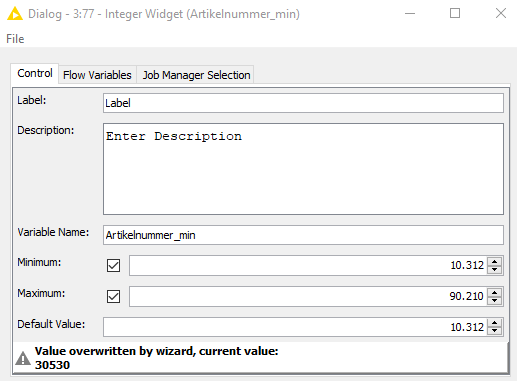Click the Variable Name input field
517x381 pixels.
[303, 235]
